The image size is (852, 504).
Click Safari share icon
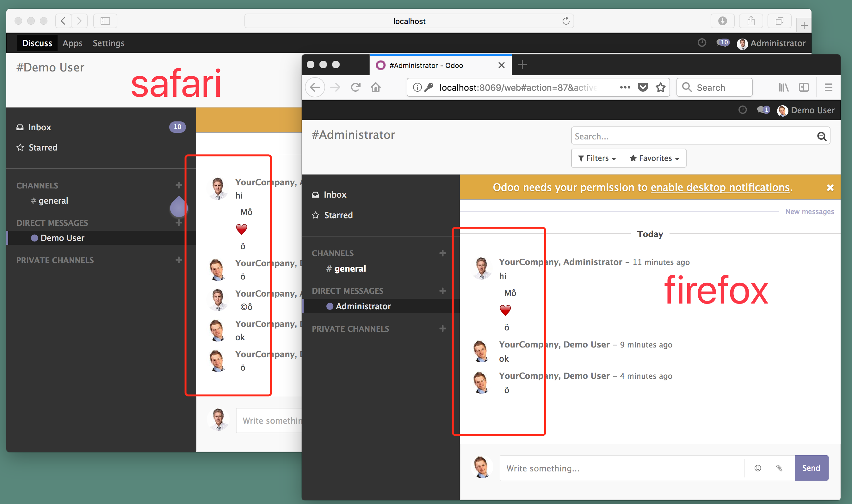(x=751, y=21)
